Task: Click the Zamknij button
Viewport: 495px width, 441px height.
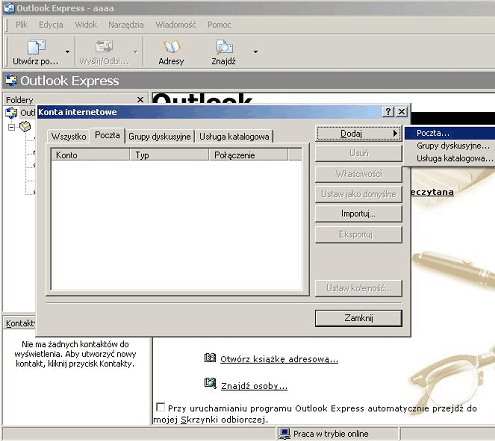Action: click(358, 318)
